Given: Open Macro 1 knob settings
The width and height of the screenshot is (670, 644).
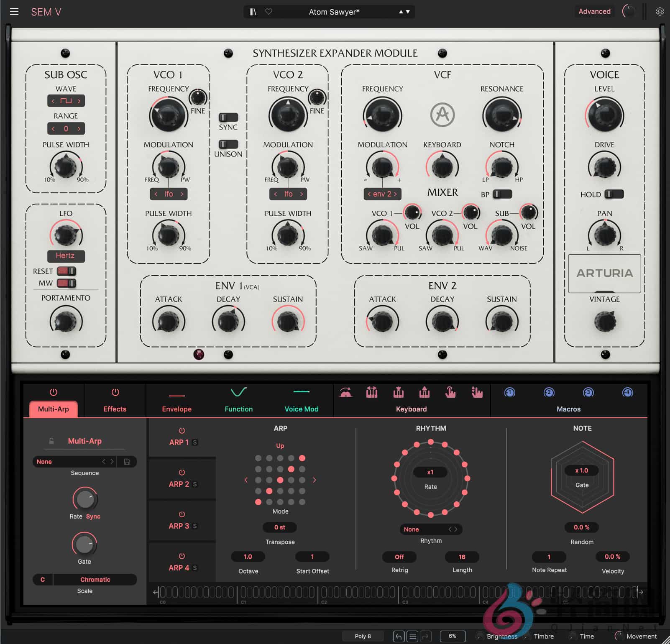Looking at the screenshot, I should [509, 393].
